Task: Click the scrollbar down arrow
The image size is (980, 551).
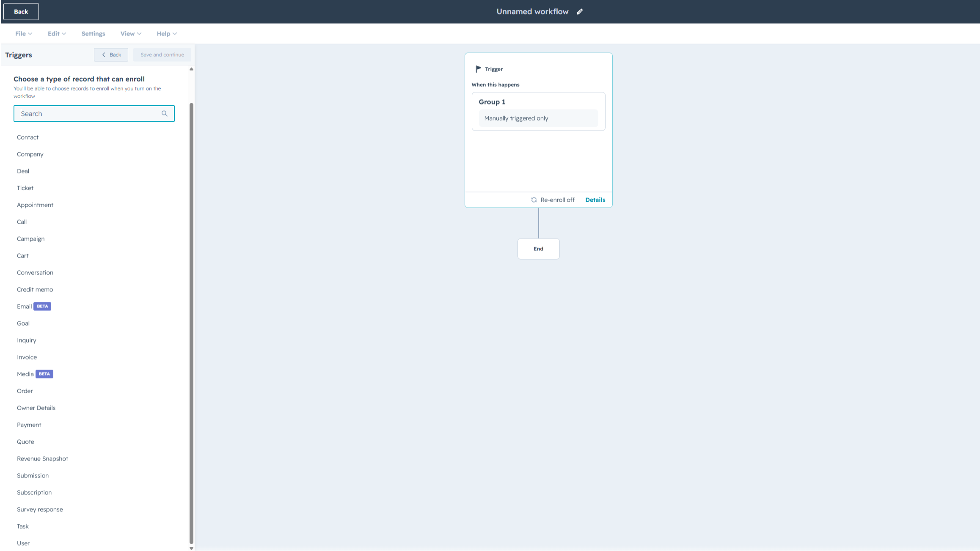Action: (x=191, y=548)
